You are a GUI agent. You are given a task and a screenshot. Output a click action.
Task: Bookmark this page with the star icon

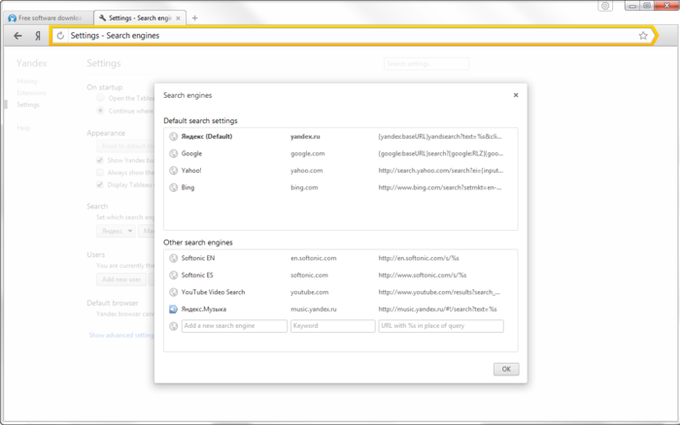pyautogui.click(x=643, y=36)
